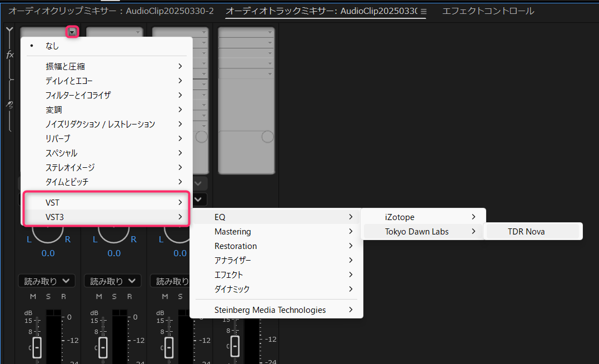Click the first track's pan knob
The height and width of the screenshot is (364, 599).
coord(48,232)
